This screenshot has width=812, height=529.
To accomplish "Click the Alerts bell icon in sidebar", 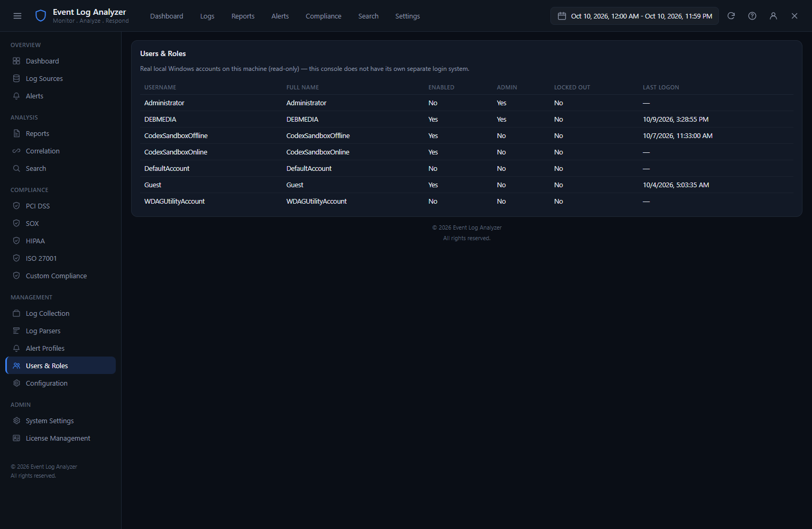I will [x=16, y=96].
